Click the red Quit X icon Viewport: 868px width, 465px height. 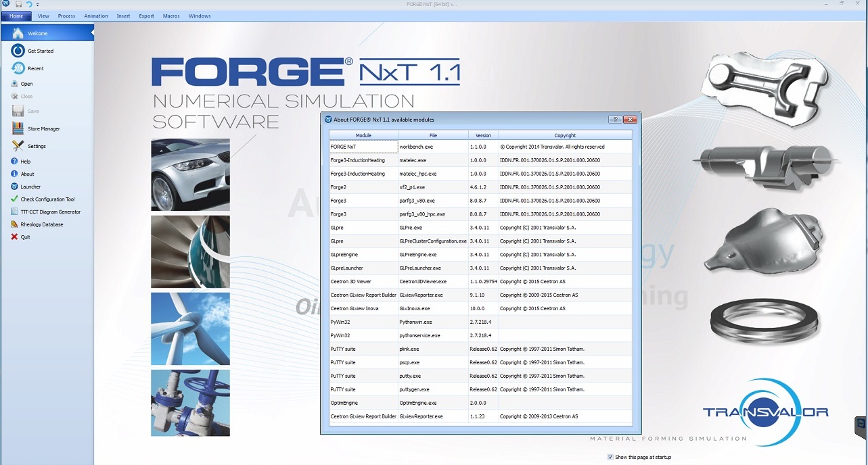click(14, 237)
